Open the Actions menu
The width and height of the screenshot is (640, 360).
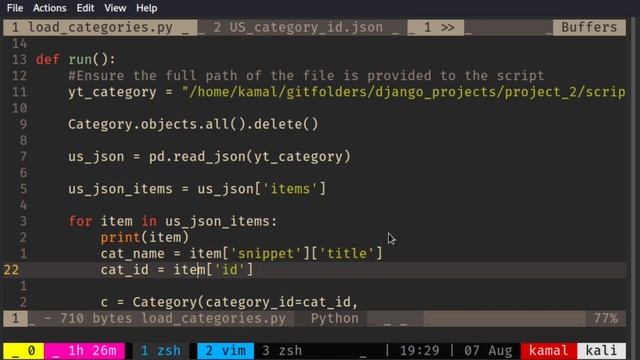tap(49, 8)
